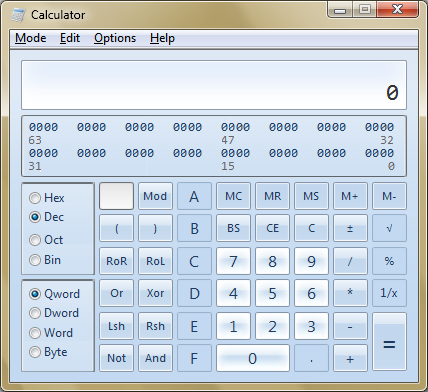Click hex digit D button
This screenshot has width=428, height=392.
194,293
